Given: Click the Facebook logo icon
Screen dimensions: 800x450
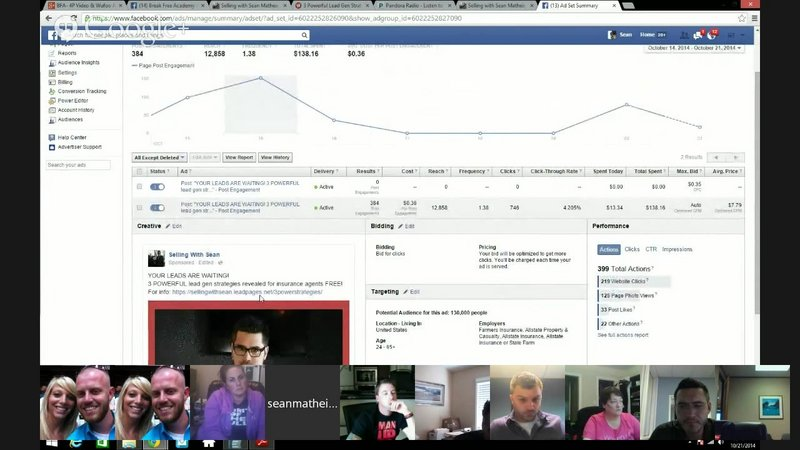Looking at the screenshot, I should pyautogui.click(x=53, y=35).
